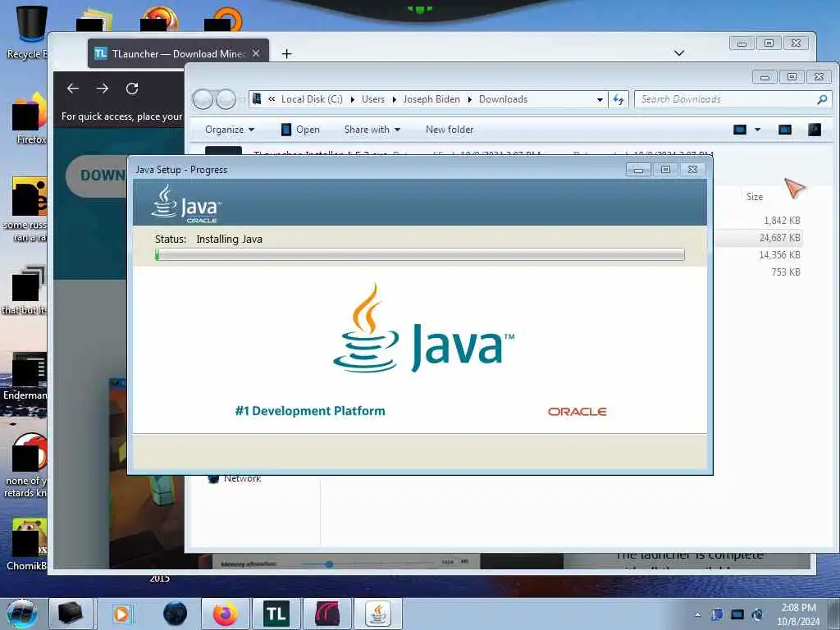Open the ChomikBox desktop icon

click(27, 545)
